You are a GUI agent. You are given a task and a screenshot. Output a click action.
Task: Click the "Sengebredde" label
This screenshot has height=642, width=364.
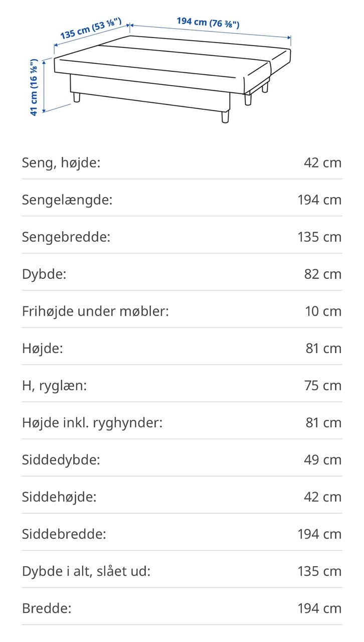pyautogui.click(x=66, y=237)
